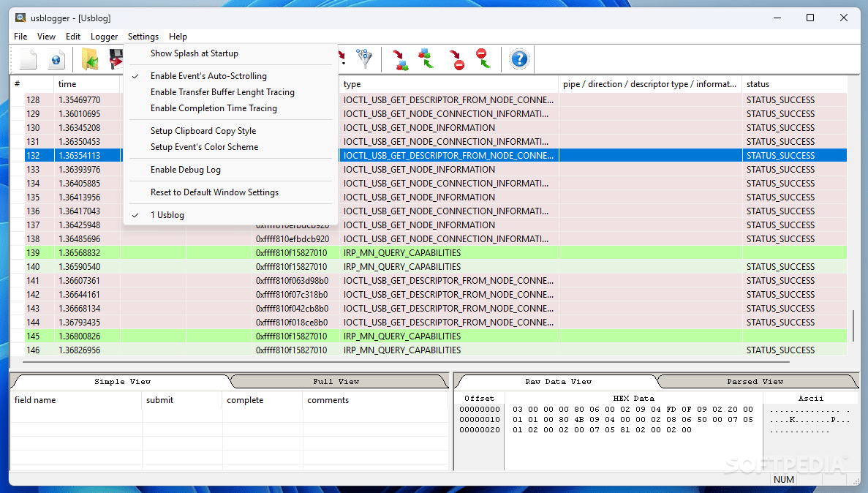This screenshot has width=868, height=493.
Task: Click the time column header
Action: tap(87, 84)
